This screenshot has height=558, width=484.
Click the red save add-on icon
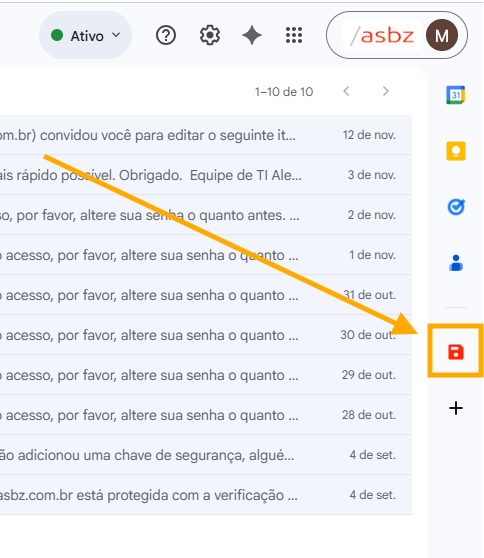(456, 352)
